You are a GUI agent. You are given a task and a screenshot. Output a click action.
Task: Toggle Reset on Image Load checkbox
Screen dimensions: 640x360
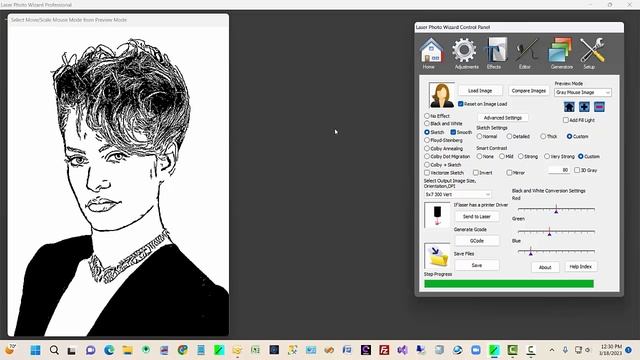460,104
